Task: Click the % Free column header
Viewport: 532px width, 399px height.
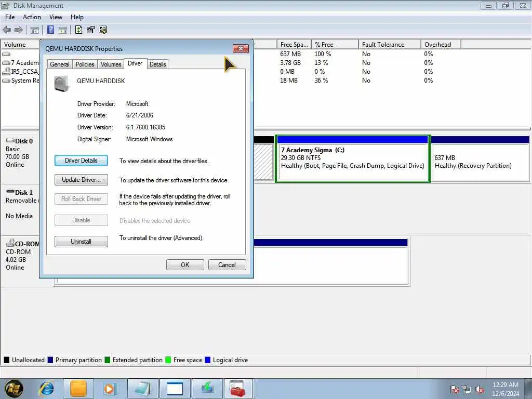Action: tap(335, 45)
